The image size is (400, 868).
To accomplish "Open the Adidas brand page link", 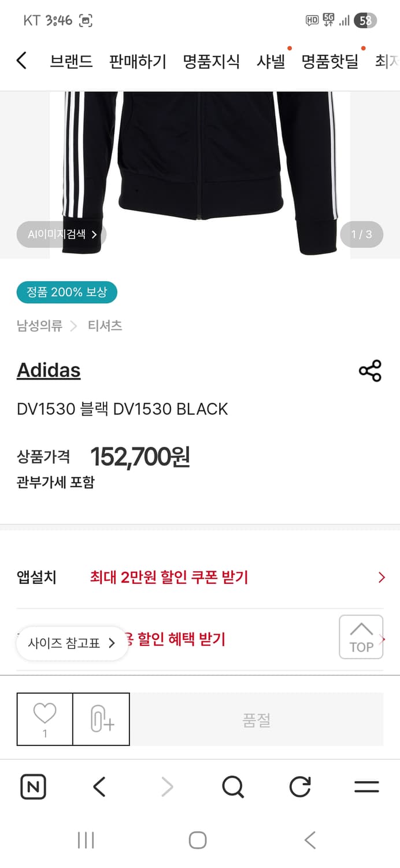I will pyautogui.click(x=48, y=370).
